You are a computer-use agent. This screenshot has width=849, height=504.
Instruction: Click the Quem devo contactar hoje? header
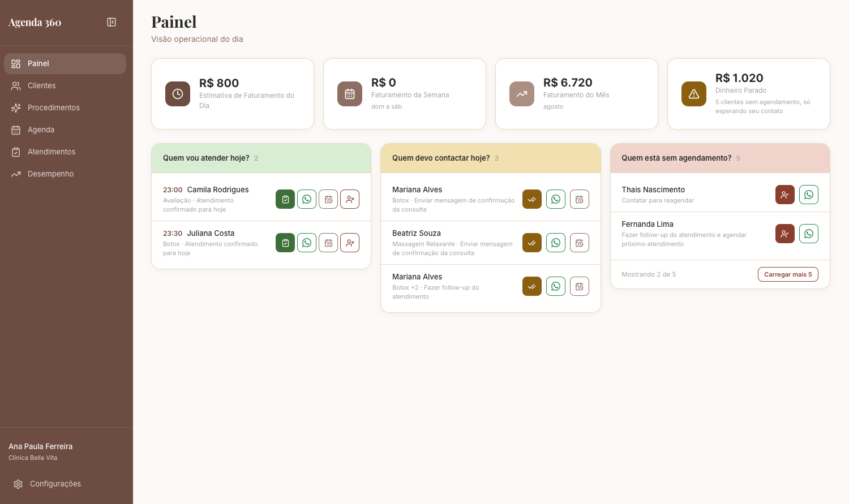(x=491, y=158)
